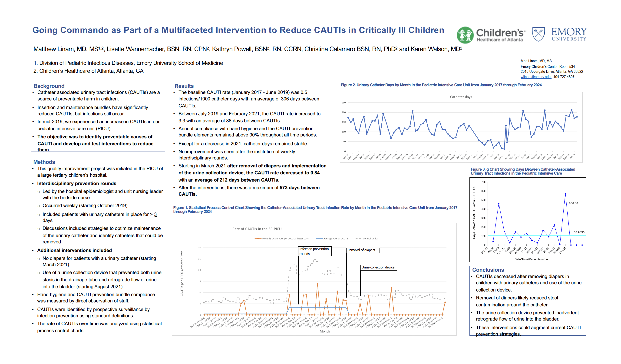
Task: Click the poster title 'Going Commando'
Action: point(238,30)
